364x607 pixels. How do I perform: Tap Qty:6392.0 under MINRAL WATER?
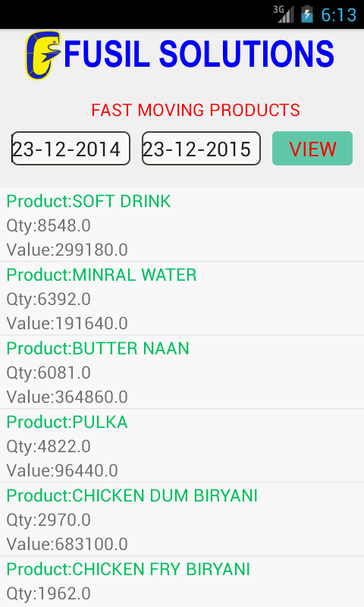(x=49, y=299)
